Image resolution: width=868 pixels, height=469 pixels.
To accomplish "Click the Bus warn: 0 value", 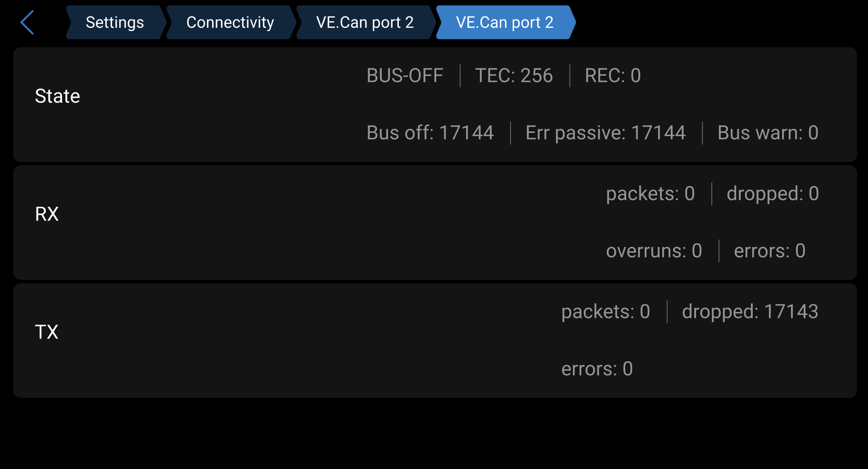I will (x=768, y=133).
